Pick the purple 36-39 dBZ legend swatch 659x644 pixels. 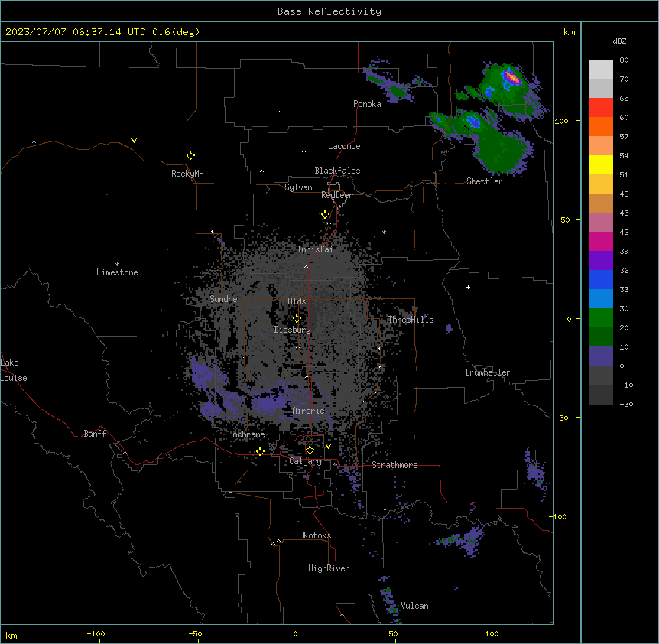click(601, 261)
